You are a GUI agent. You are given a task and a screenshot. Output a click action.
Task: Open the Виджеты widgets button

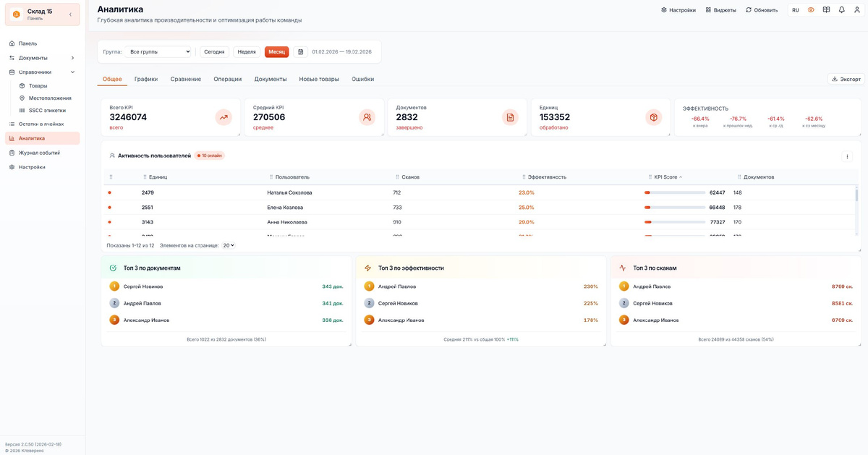(x=720, y=10)
